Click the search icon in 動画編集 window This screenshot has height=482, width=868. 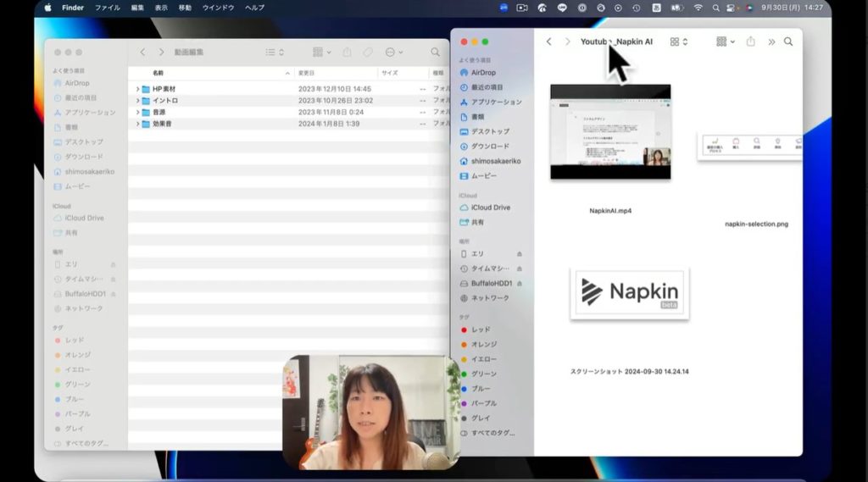pos(436,53)
